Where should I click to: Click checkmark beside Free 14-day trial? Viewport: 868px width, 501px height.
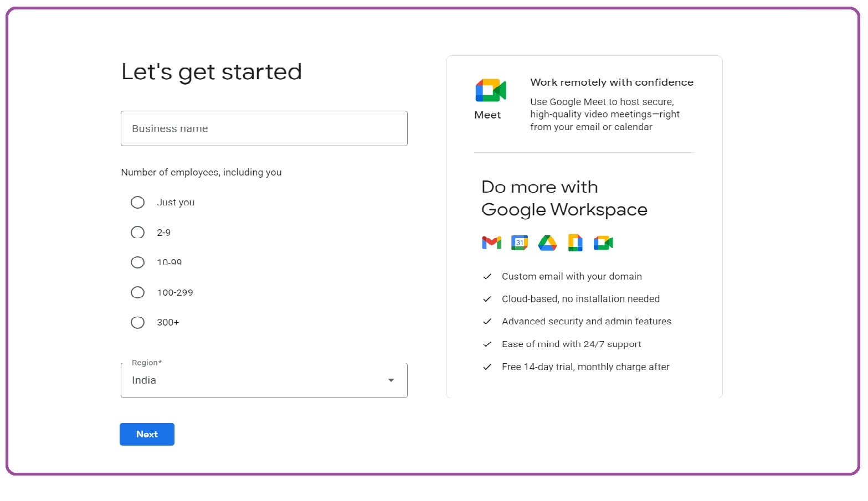pyautogui.click(x=487, y=366)
